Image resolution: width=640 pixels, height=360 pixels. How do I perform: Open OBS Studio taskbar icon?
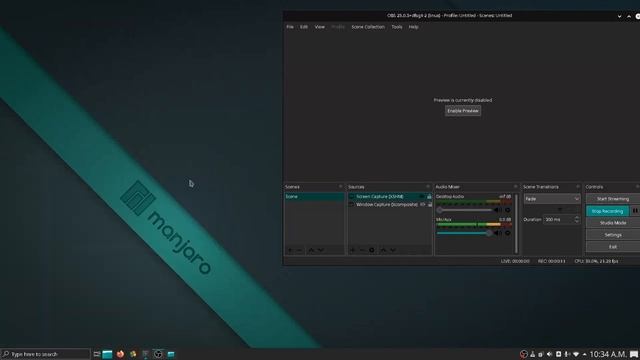coord(158,354)
